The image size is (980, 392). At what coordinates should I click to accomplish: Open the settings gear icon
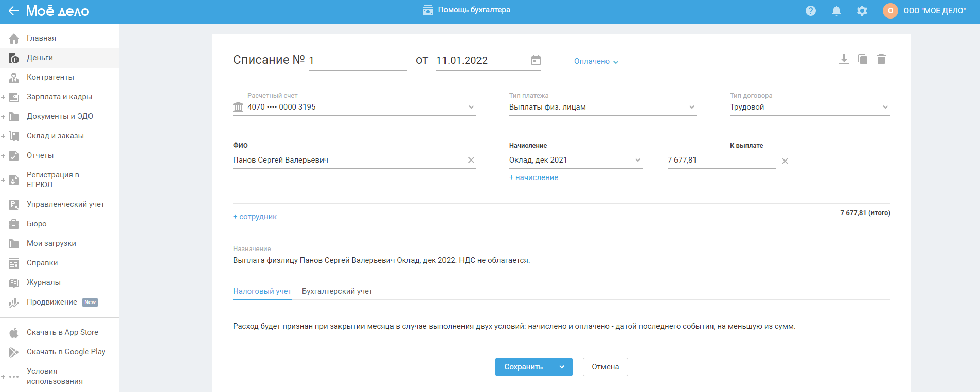pyautogui.click(x=862, y=11)
